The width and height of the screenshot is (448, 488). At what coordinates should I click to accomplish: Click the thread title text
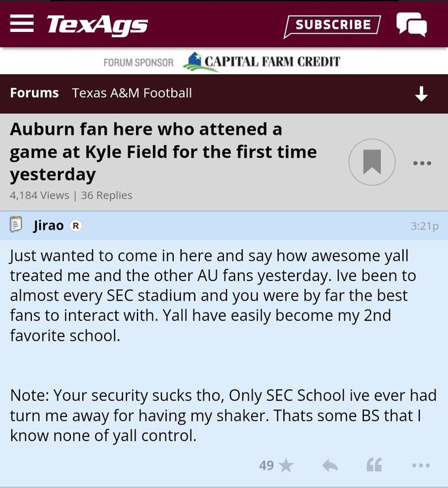(163, 152)
